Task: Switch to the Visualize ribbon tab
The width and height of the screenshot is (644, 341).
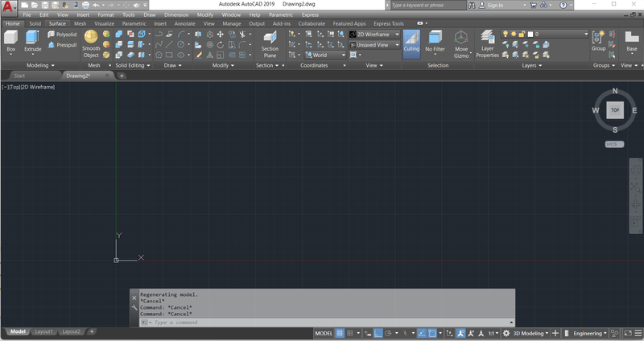Action: click(x=105, y=24)
